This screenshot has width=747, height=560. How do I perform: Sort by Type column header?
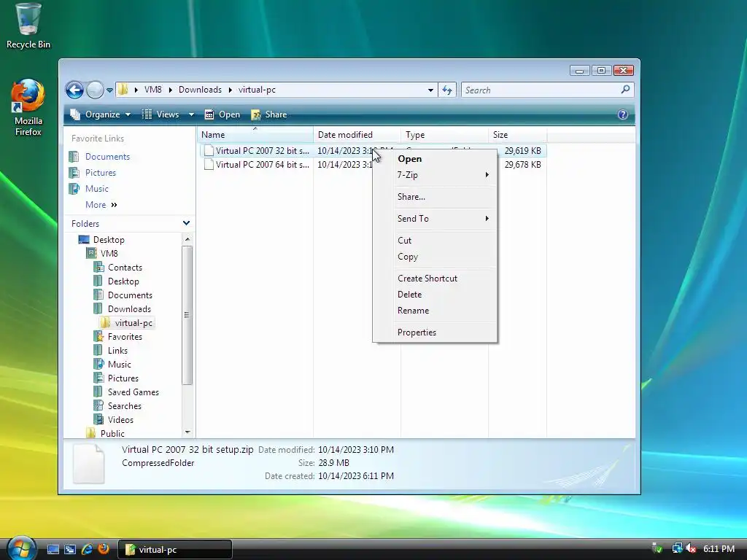tap(444, 135)
